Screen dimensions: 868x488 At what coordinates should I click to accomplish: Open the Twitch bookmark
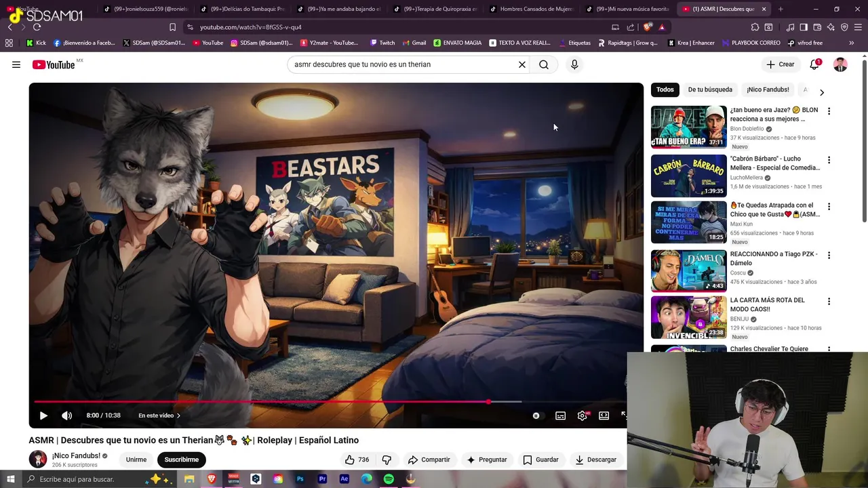point(382,43)
